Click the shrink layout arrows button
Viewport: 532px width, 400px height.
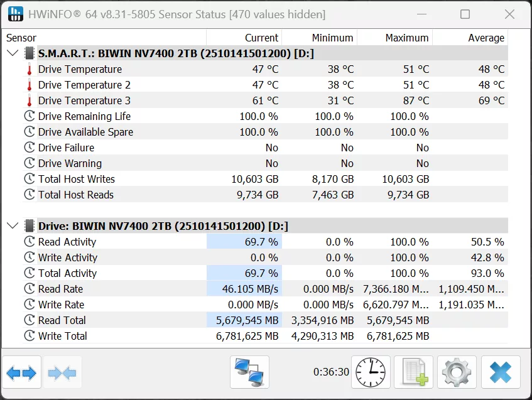tap(62, 372)
